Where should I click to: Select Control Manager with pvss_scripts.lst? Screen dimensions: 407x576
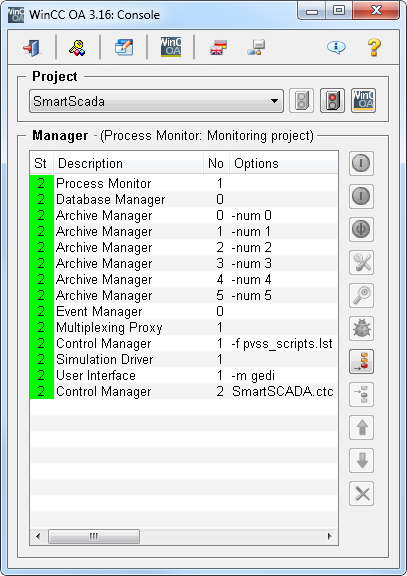click(x=184, y=343)
